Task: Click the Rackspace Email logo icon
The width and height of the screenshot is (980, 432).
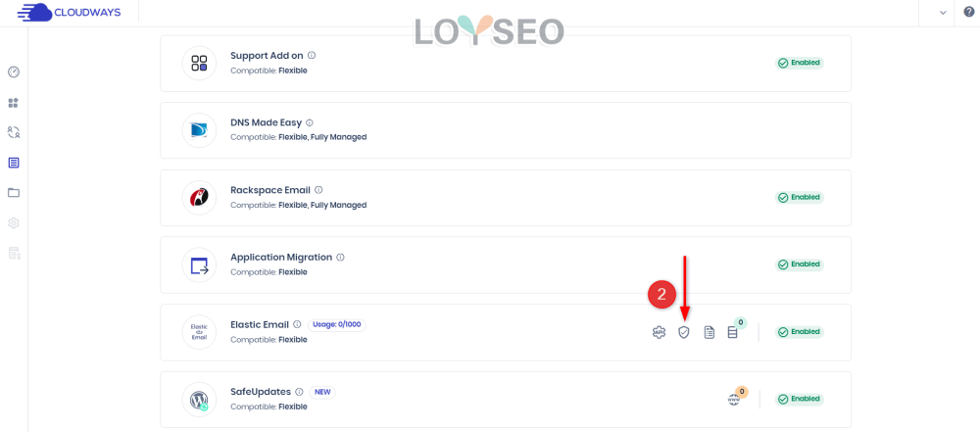Action: pos(199,198)
